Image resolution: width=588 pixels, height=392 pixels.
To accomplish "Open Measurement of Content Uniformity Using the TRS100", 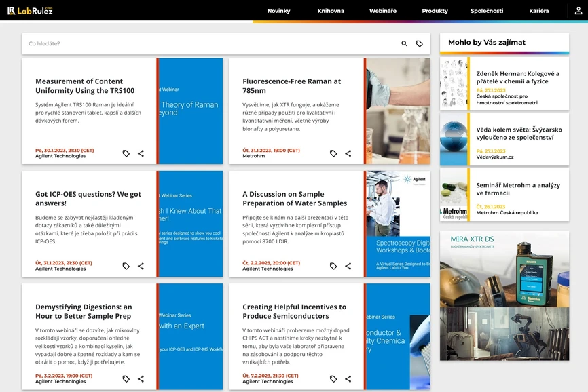I will pos(85,85).
